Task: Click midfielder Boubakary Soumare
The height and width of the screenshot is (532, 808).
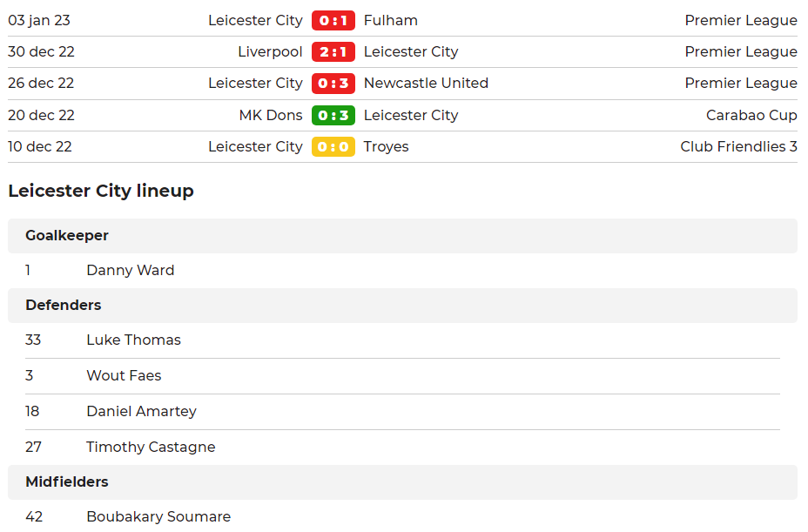Action: point(158,516)
